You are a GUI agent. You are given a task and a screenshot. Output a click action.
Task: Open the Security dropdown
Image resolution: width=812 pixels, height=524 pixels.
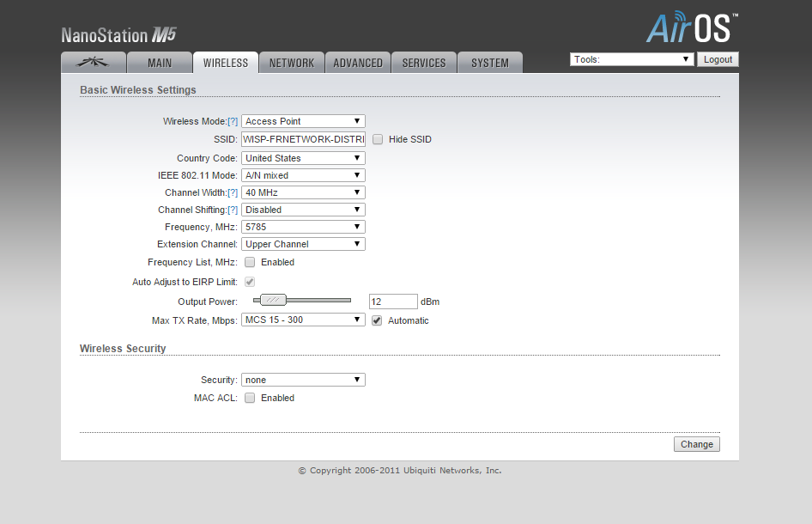pyautogui.click(x=304, y=380)
